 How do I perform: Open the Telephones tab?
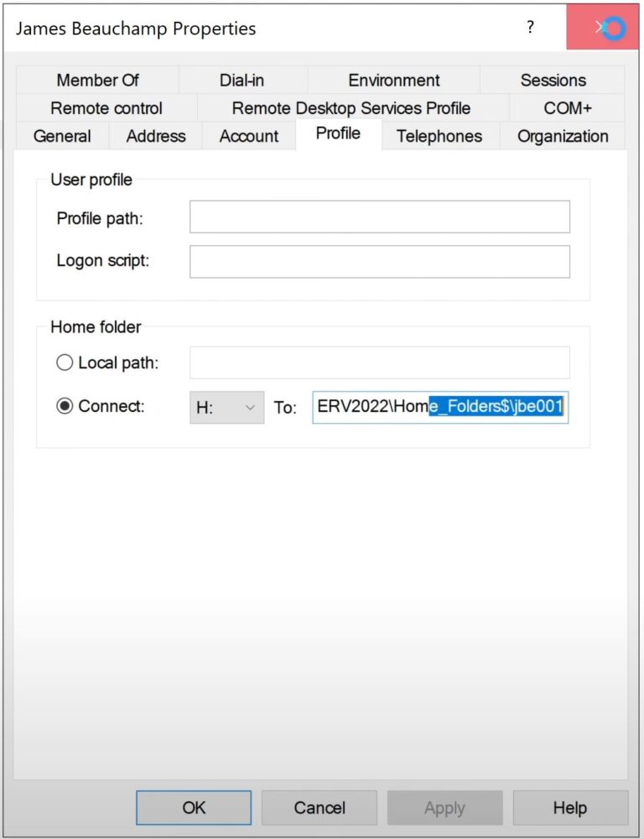439,136
